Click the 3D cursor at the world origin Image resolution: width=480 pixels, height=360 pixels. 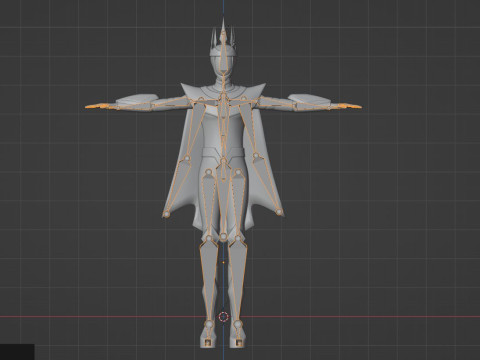click(223, 317)
